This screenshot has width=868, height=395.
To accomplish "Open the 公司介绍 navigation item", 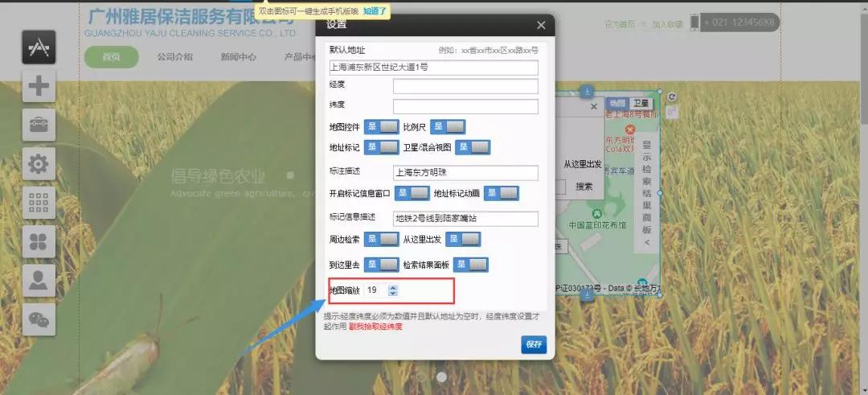I will [175, 56].
